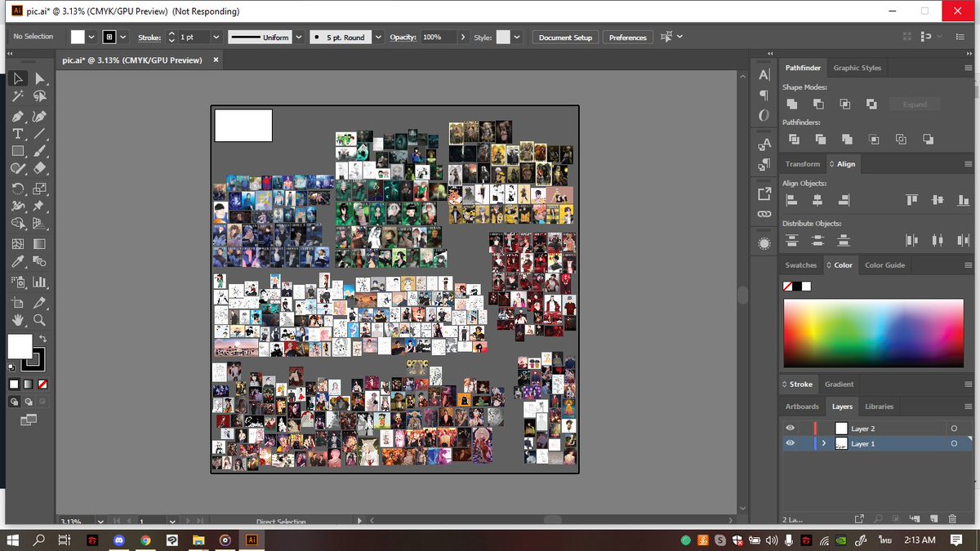980x551 pixels.
Task: Open the stroke weight dropdown
Action: click(216, 38)
